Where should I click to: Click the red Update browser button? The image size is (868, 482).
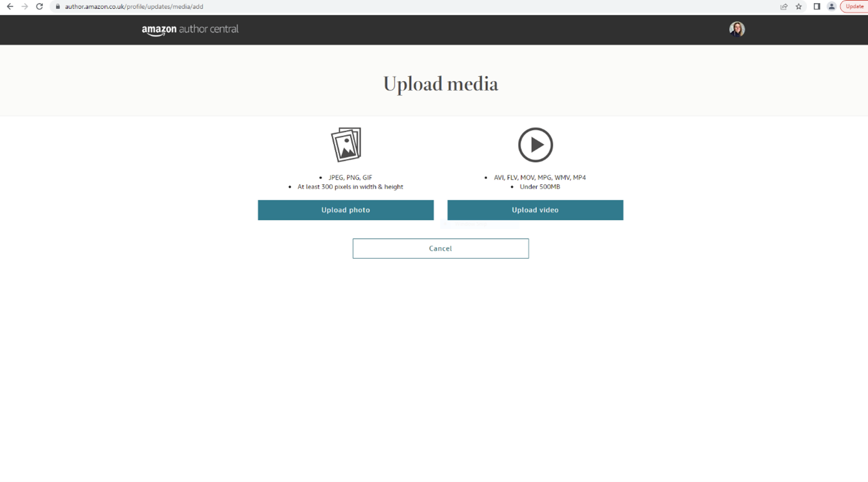pyautogui.click(x=854, y=7)
